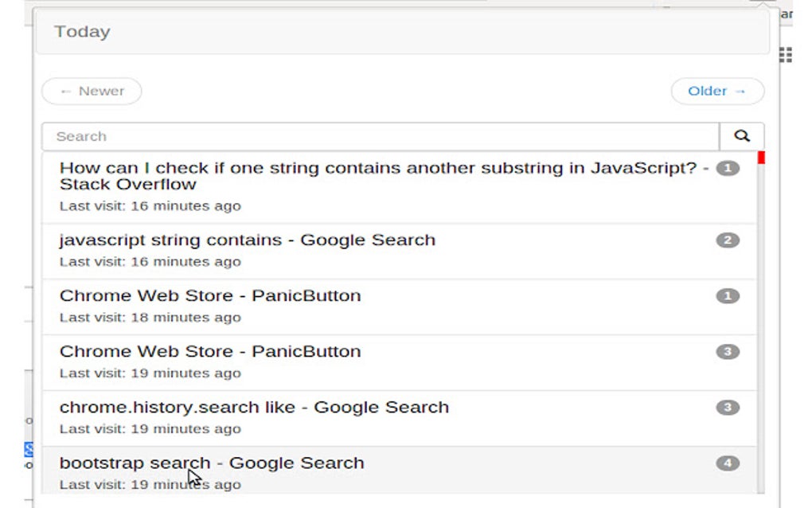Go to Older history page
Viewport: 812px width, 508px height.
[x=717, y=92]
